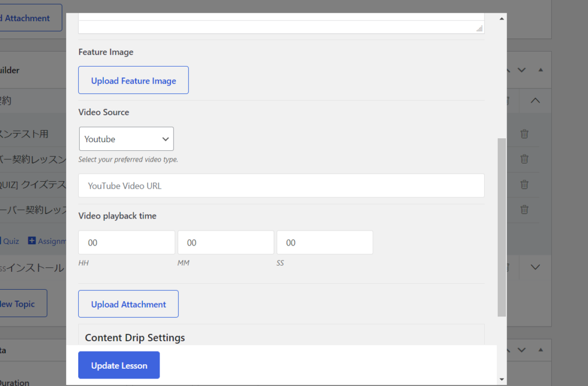Expand the インストール topic with the down chevron
588x386 pixels.
(535, 267)
